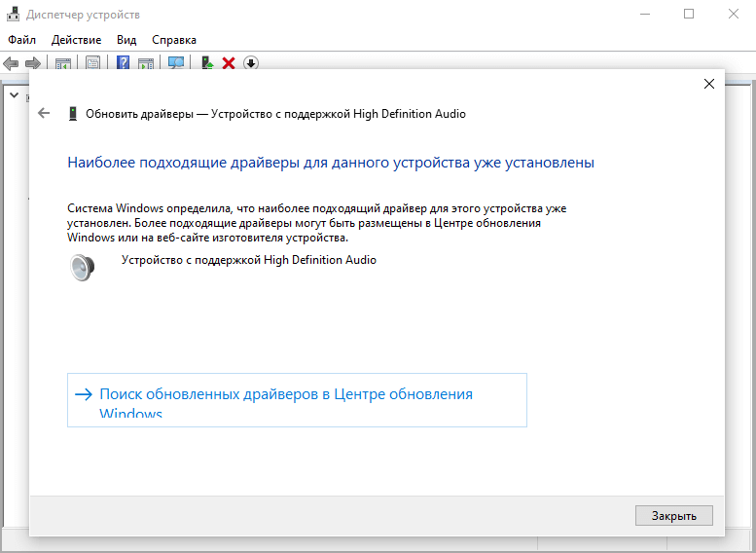This screenshot has width=756, height=553.
Task: Click the red X Uninstall device icon
Action: click(x=229, y=63)
